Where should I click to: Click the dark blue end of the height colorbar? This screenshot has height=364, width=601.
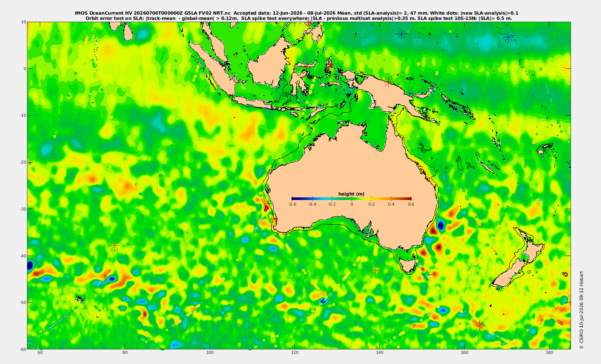click(x=293, y=199)
